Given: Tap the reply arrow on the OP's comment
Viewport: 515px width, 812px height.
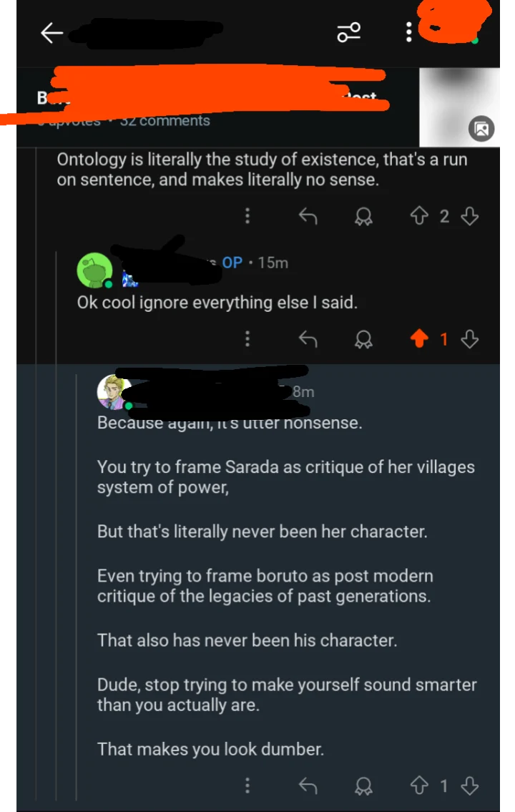Looking at the screenshot, I should 308,339.
